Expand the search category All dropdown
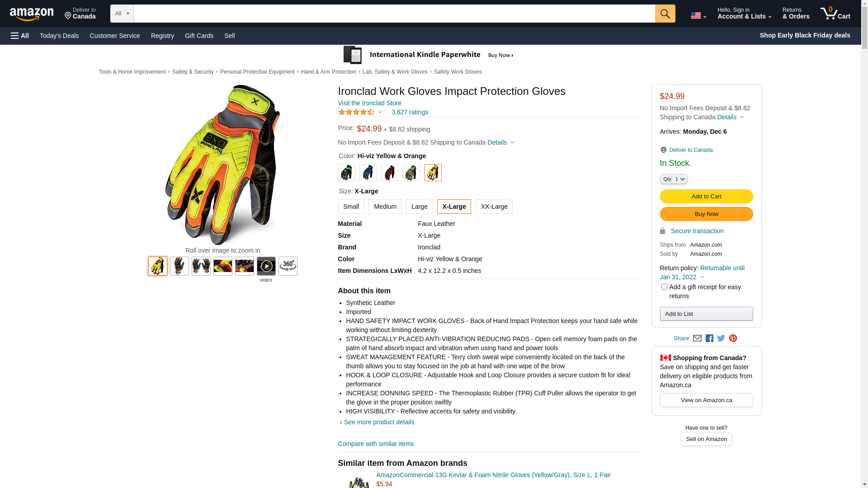868x488 pixels. tap(122, 14)
